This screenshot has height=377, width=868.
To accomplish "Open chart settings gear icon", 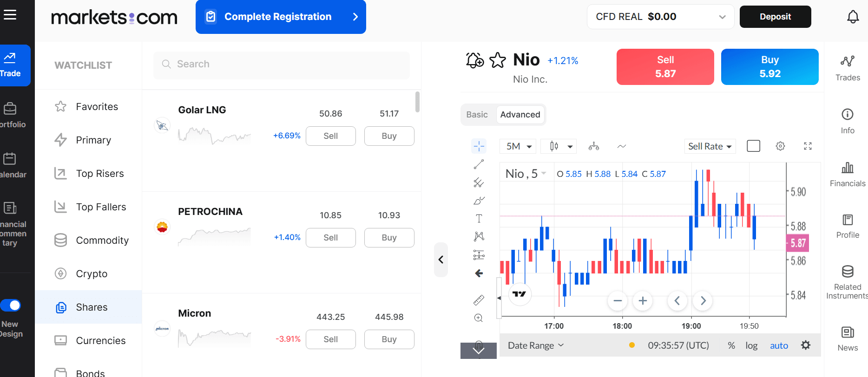I will [x=780, y=146].
